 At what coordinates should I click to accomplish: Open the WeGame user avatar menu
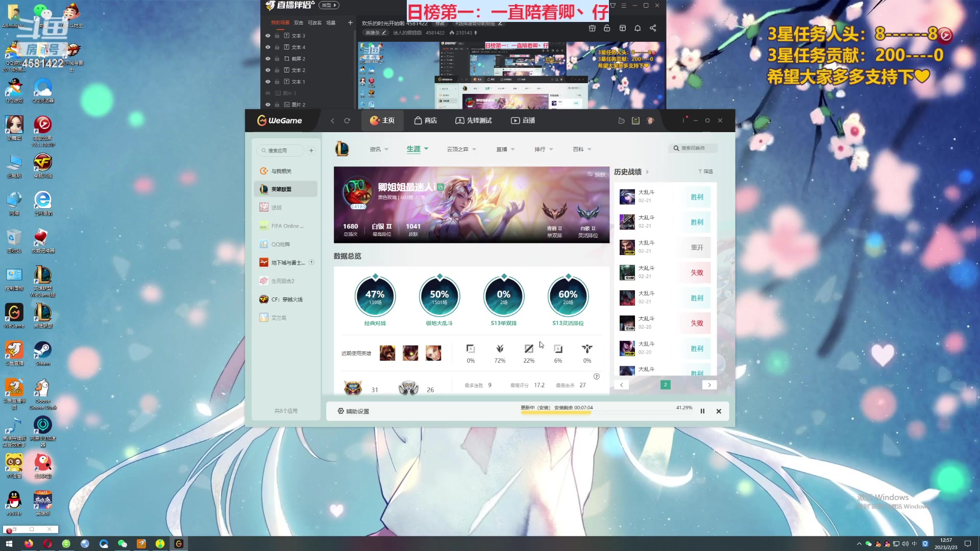pos(650,121)
